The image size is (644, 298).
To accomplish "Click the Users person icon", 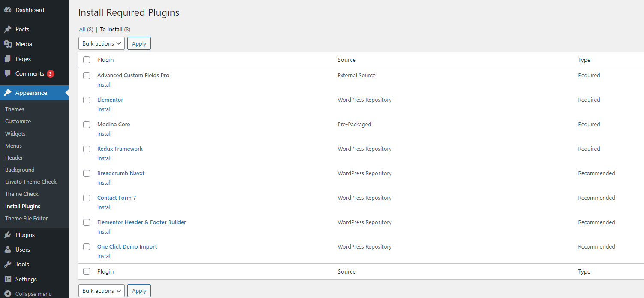I will 8,249.
